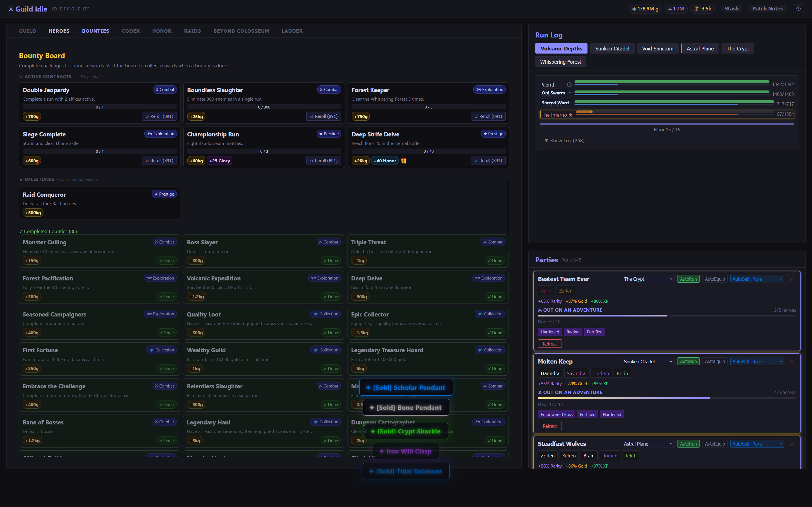The height and width of the screenshot is (507, 812).
Task: Retreat the Molten Keep party
Action: pos(550,426)
